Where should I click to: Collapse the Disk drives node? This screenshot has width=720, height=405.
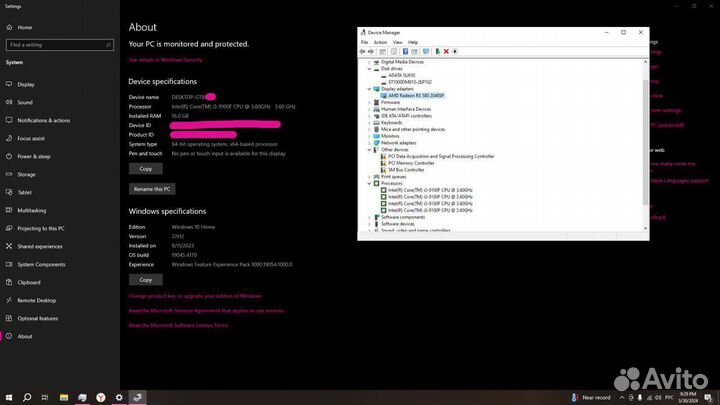369,69
